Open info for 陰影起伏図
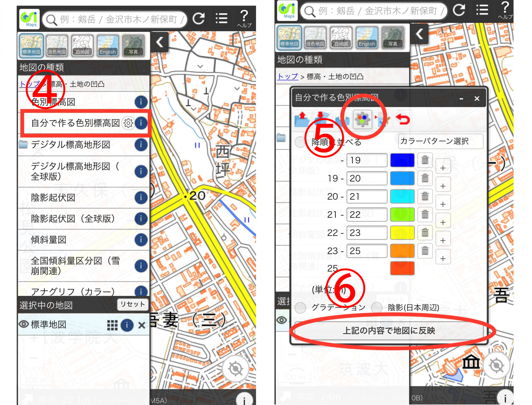Viewport: 532px width, 405px height. pos(141,198)
